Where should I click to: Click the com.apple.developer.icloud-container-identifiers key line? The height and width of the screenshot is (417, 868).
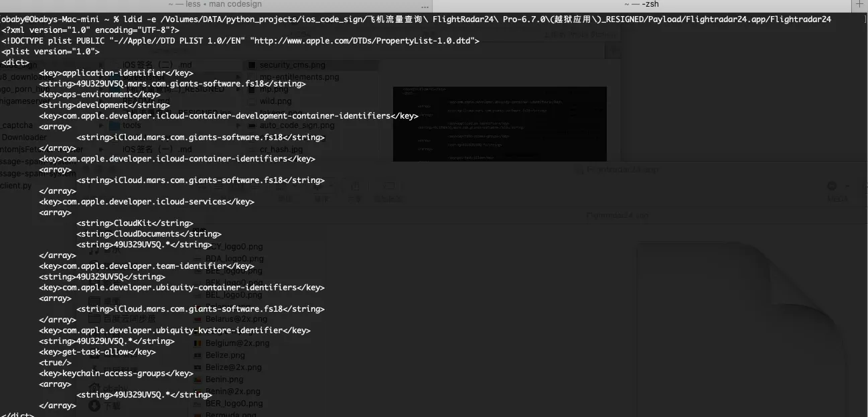click(x=177, y=159)
